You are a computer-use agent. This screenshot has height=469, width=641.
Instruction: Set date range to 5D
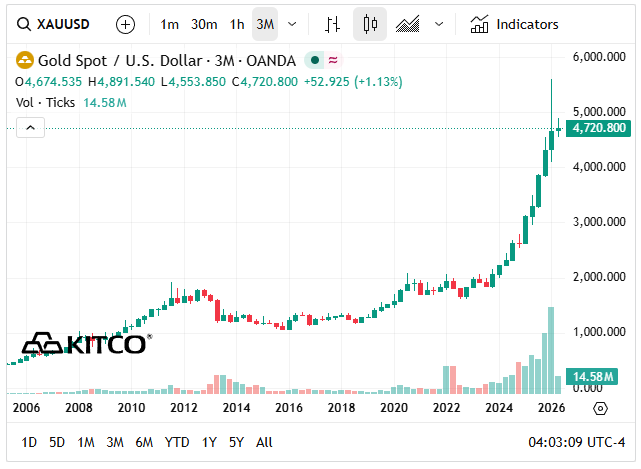[x=57, y=442]
